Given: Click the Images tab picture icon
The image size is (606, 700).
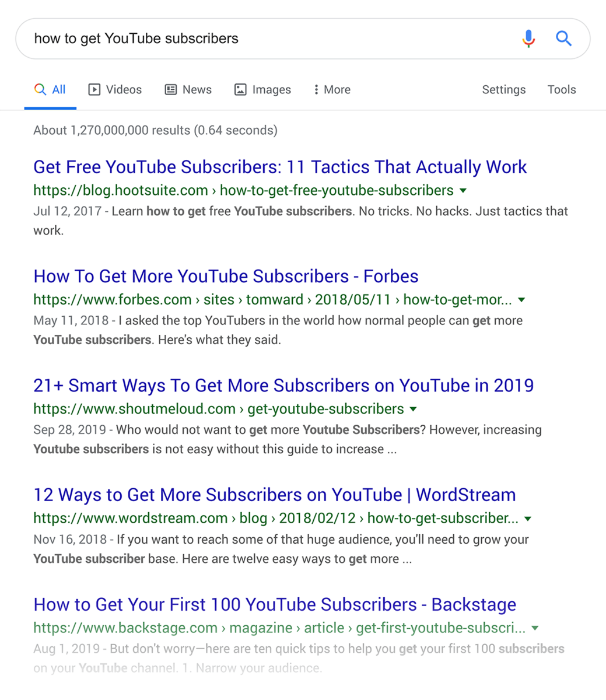Looking at the screenshot, I should [240, 89].
